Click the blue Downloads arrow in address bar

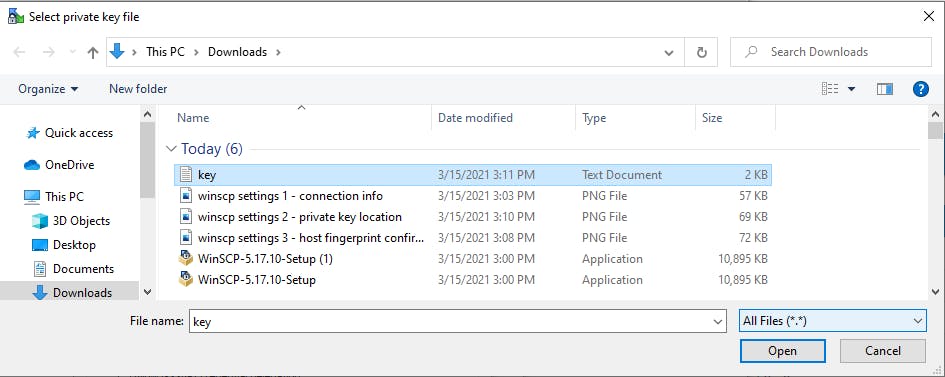(x=117, y=52)
